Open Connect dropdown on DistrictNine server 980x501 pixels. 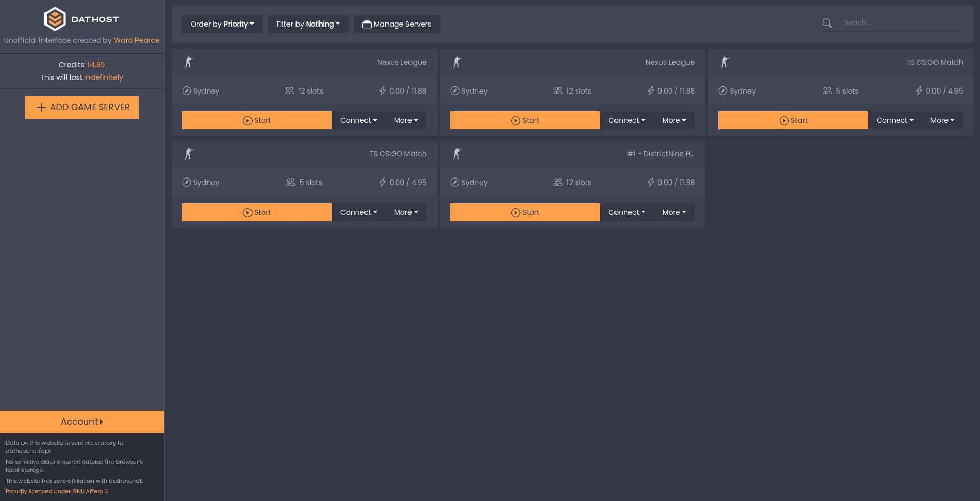tap(627, 212)
